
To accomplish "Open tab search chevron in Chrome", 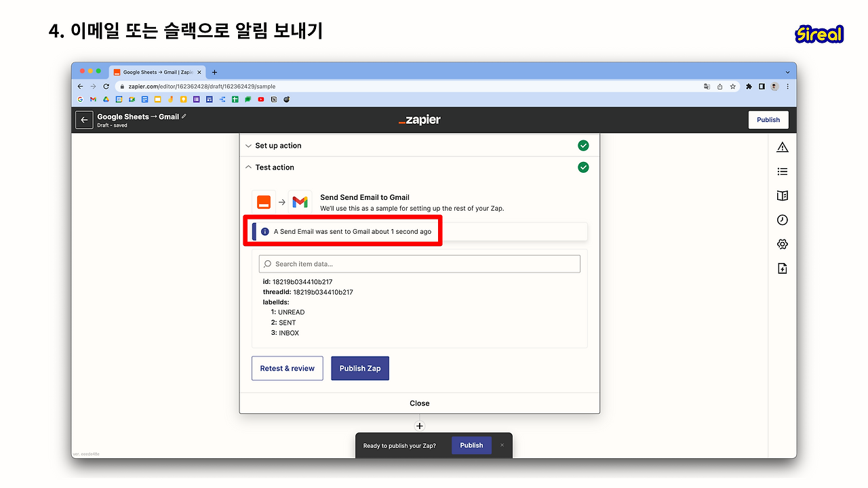I will click(787, 72).
